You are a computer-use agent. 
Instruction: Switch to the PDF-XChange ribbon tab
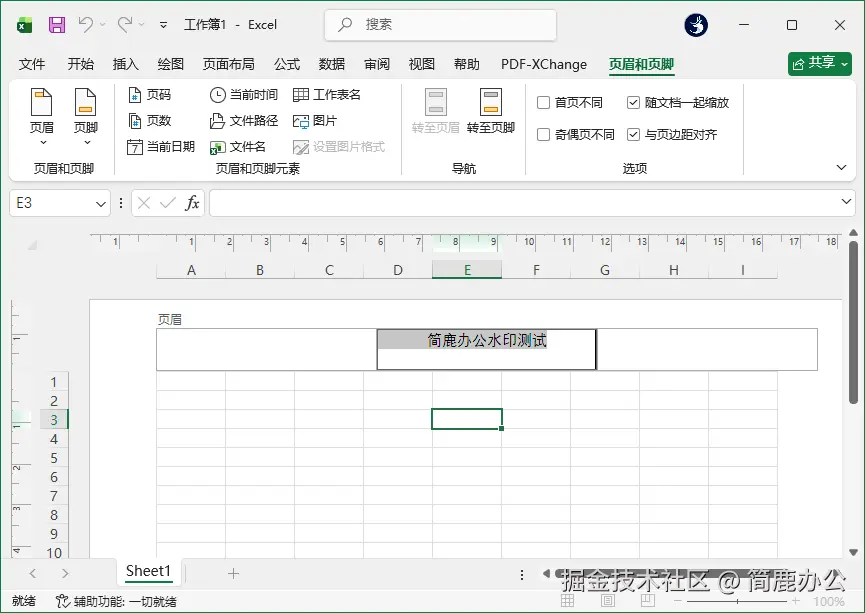[544, 63]
